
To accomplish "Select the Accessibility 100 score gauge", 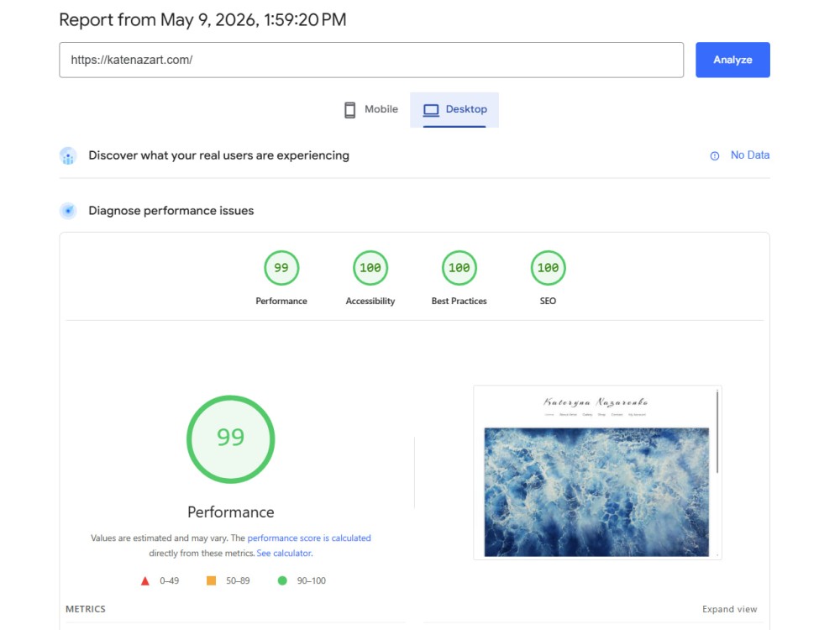I will coord(370,268).
